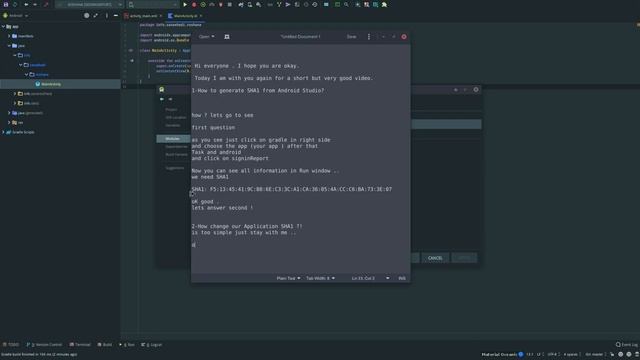Click the project panel target locate icon
The width and height of the screenshot is (640, 360).
pos(87,16)
